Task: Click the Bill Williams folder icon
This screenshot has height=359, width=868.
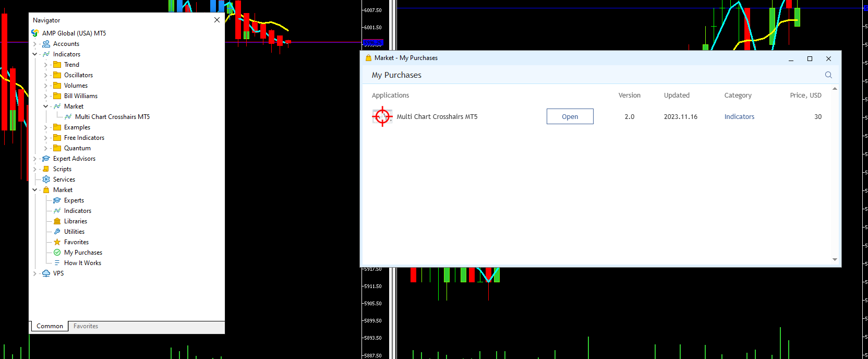Action: 57,96
